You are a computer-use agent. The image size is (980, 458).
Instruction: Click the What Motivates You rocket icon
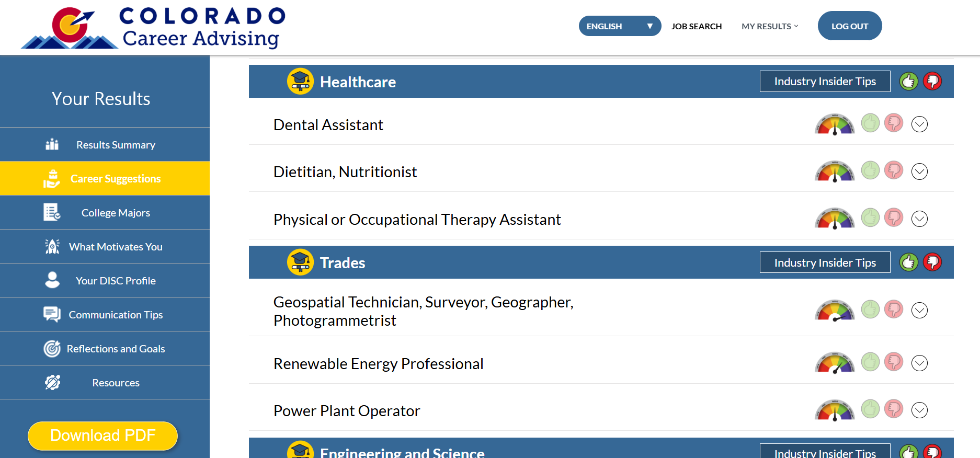click(52, 246)
